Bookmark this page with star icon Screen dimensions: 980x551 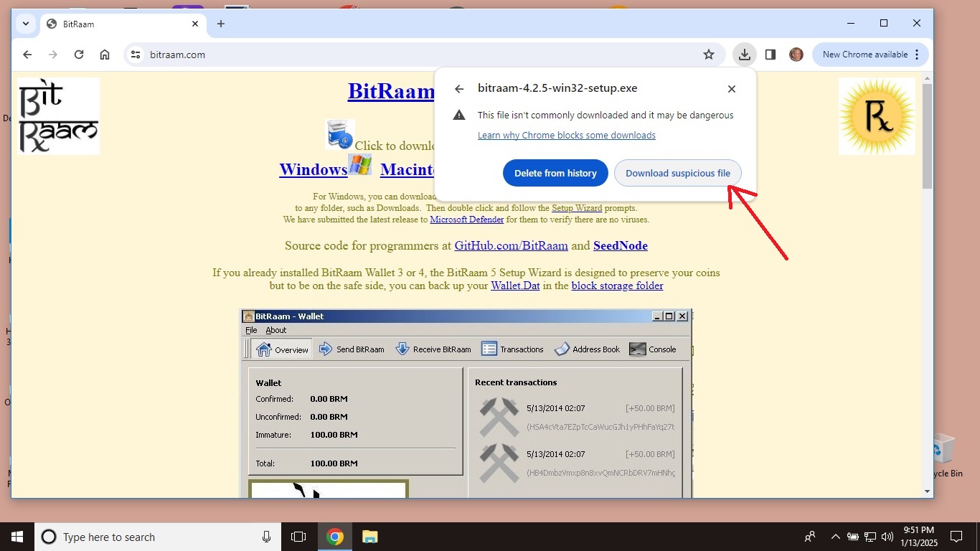[x=709, y=55]
